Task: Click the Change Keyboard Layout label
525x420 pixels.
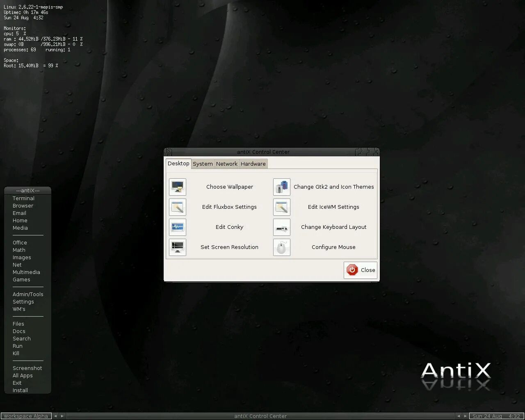Action: point(333,227)
